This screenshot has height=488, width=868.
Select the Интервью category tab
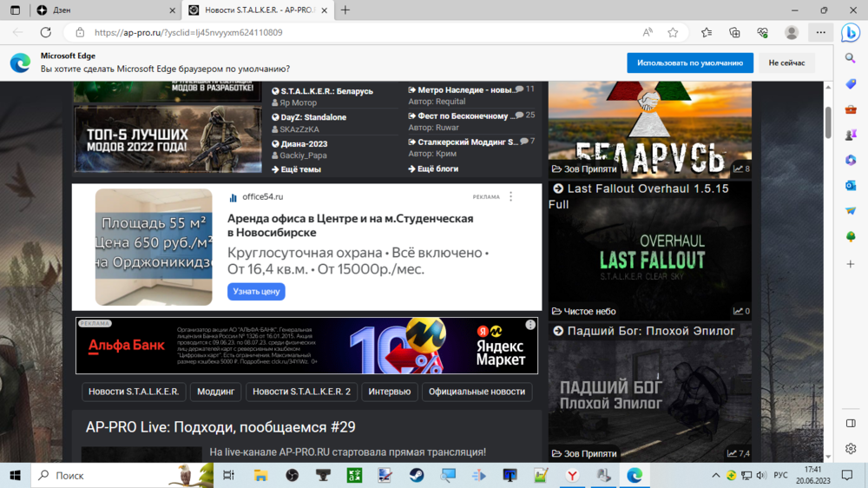click(x=389, y=392)
